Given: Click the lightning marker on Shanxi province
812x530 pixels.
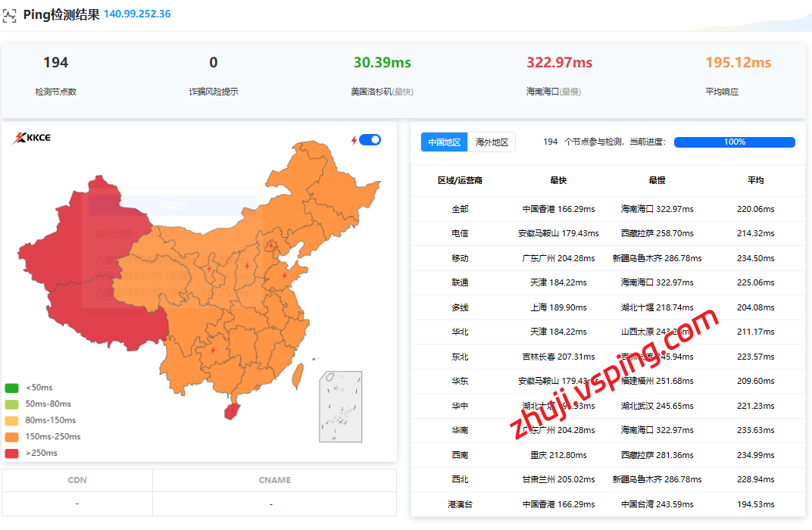Looking at the screenshot, I should point(247,267).
